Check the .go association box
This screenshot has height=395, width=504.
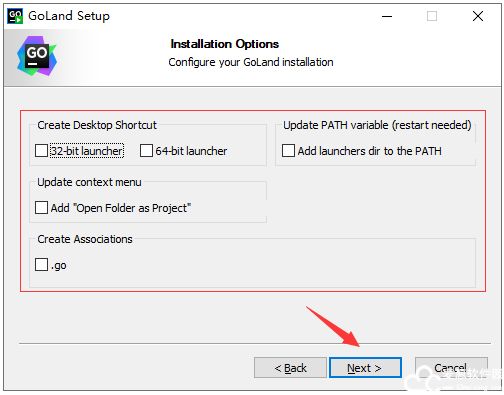coord(41,265)
